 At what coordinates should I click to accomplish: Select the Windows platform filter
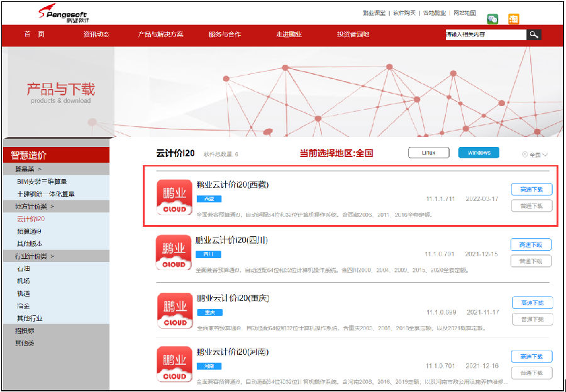pos(479,153)
